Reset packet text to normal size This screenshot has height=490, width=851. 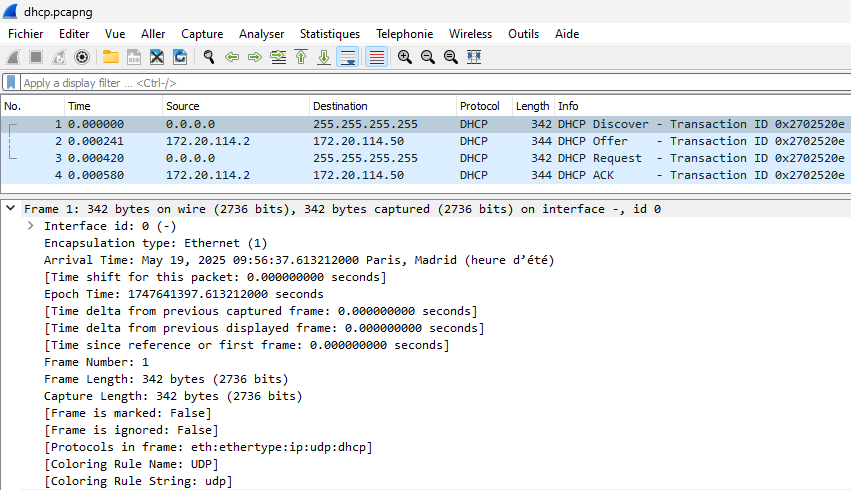450,57
